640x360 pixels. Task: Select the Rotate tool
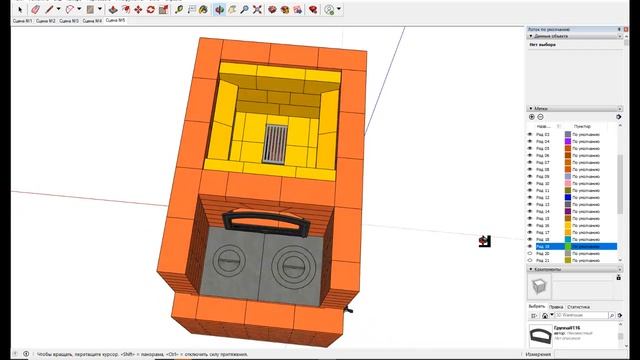(x=151, y=9)
